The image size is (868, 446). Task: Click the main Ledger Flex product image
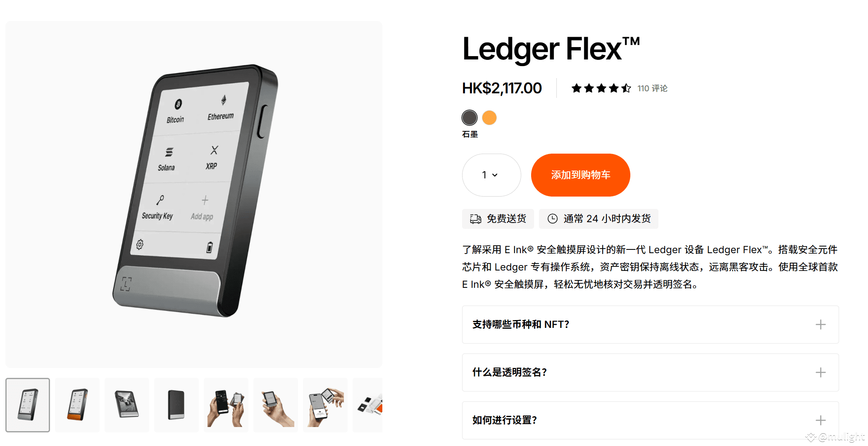click(194, 194)
